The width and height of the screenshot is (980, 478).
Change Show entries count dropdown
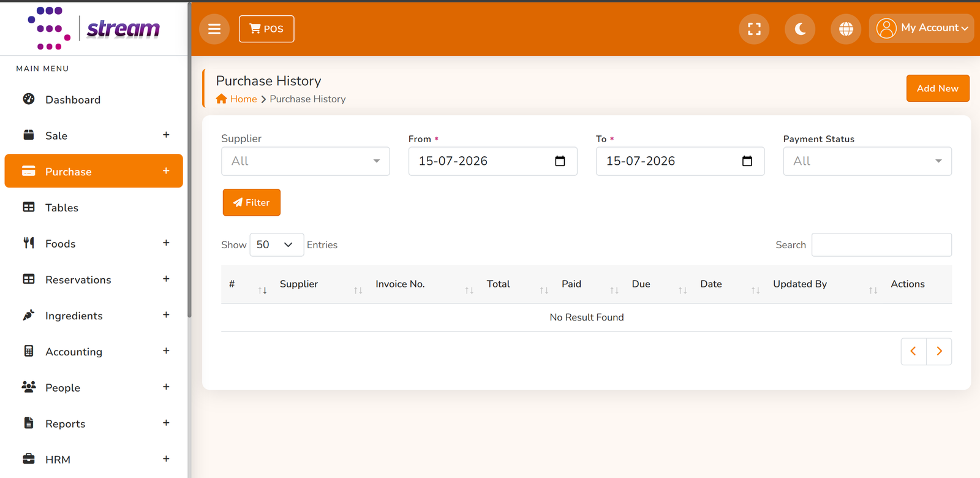[277, 245]
